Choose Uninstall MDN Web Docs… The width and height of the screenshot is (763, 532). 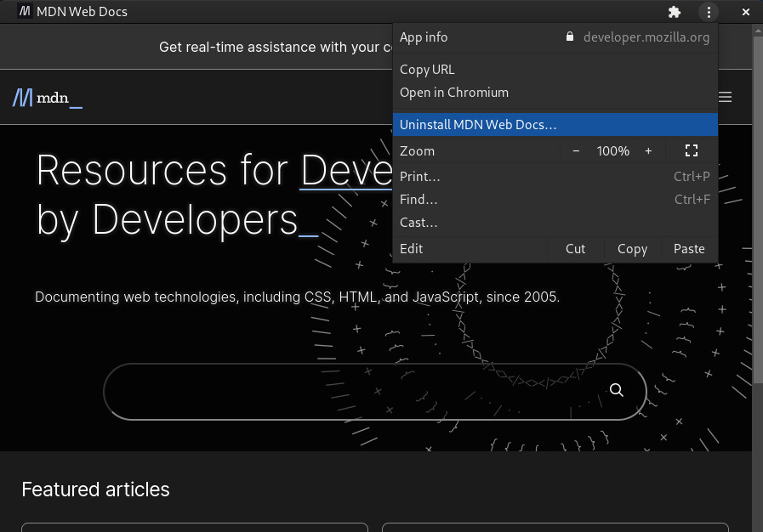[x=555, y=124]
